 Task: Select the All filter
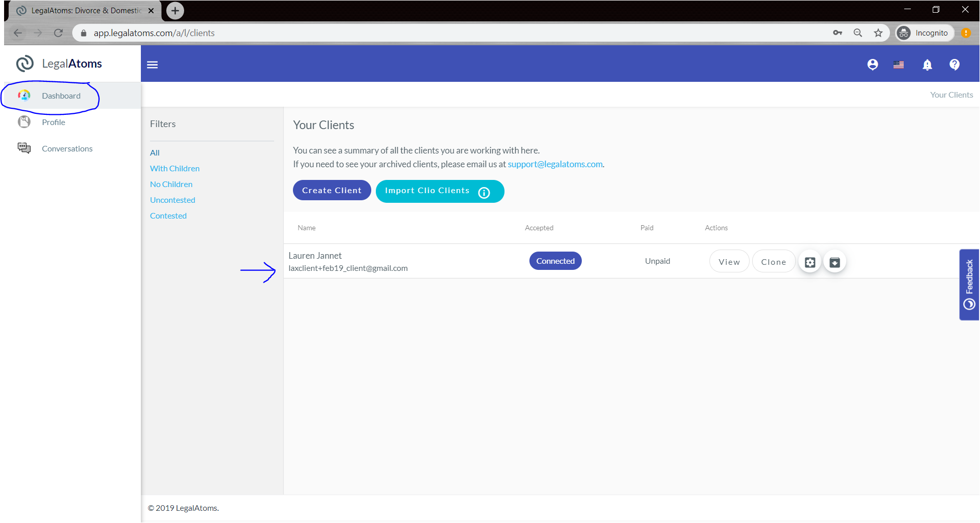(155, 152)
